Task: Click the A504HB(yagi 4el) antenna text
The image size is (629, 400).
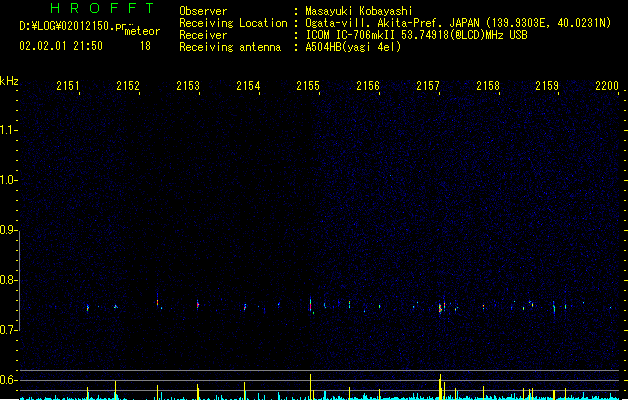Action: (353, 47)
